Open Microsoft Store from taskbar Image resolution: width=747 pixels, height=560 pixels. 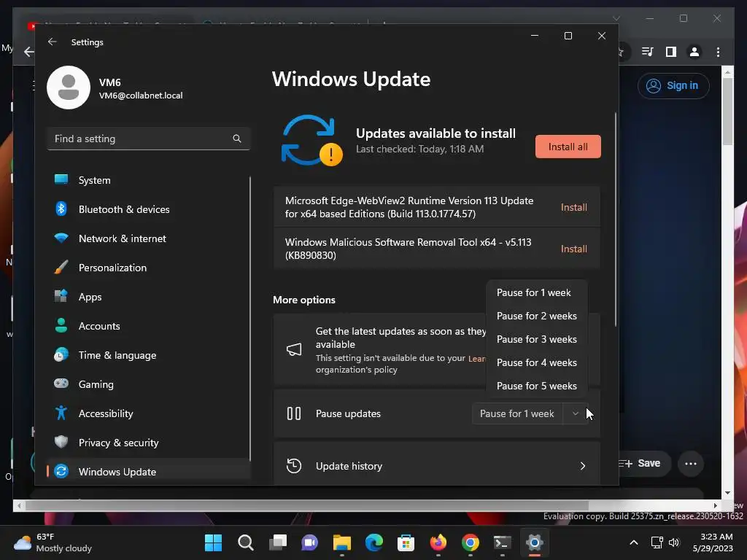click(x=406, y=542)
